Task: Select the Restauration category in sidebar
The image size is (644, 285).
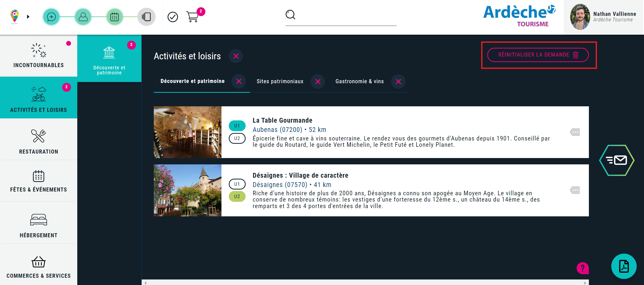Action: [38, 141]
